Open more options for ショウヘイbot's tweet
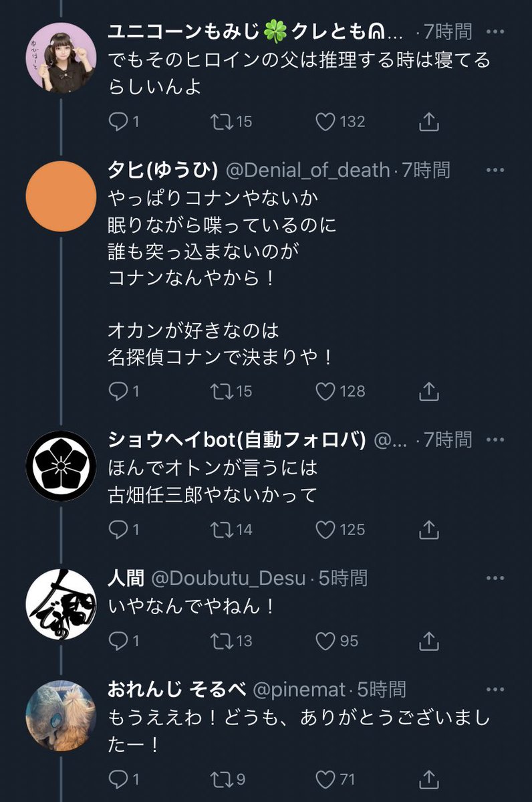This screenshot has width=532, height=802. click(x=495, y=440)
